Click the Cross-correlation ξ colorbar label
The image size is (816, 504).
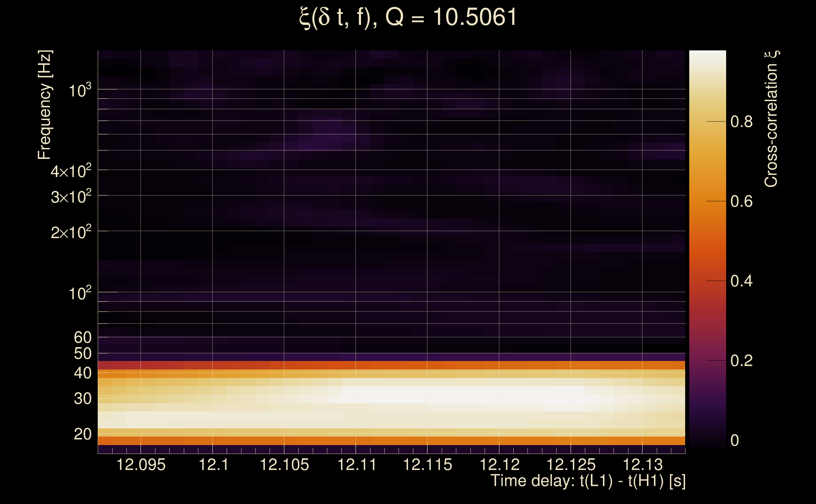771,119
